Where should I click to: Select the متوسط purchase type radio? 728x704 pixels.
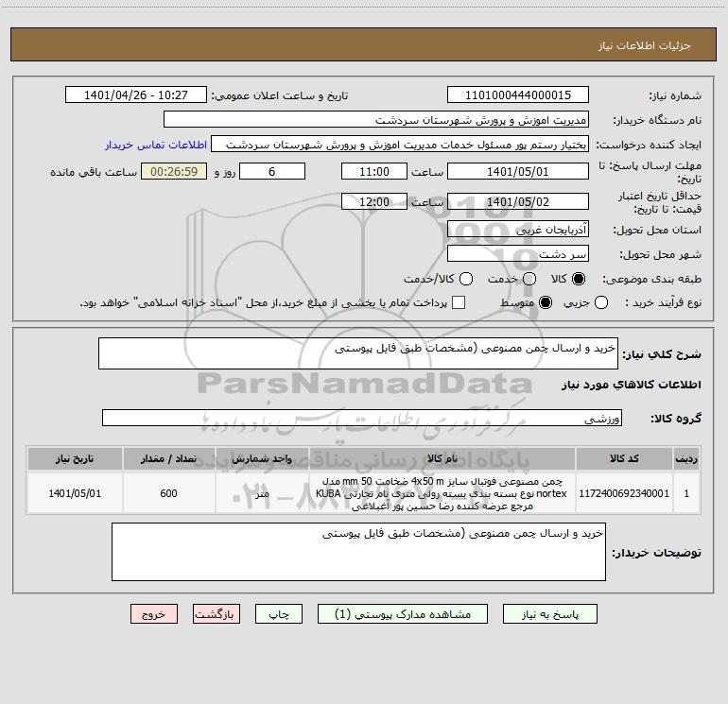click(x=546, y=302)
